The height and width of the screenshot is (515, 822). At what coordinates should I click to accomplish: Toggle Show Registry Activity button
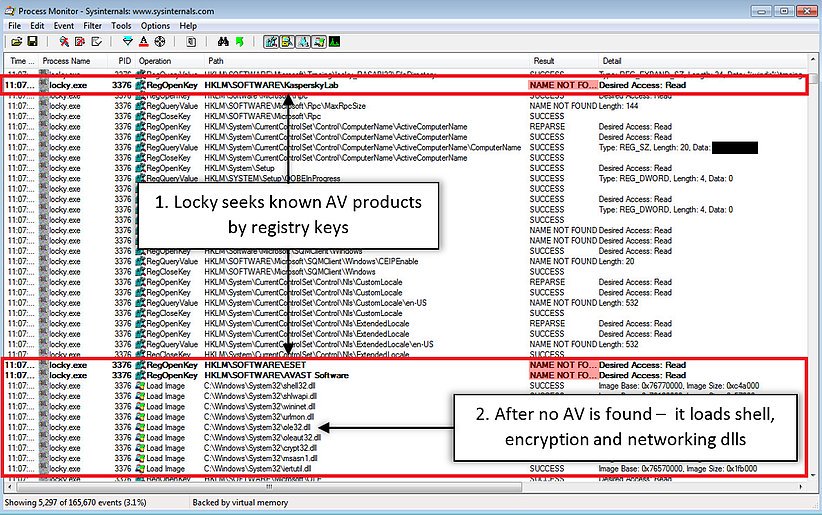pyautogui.click(x=271, y=41)
